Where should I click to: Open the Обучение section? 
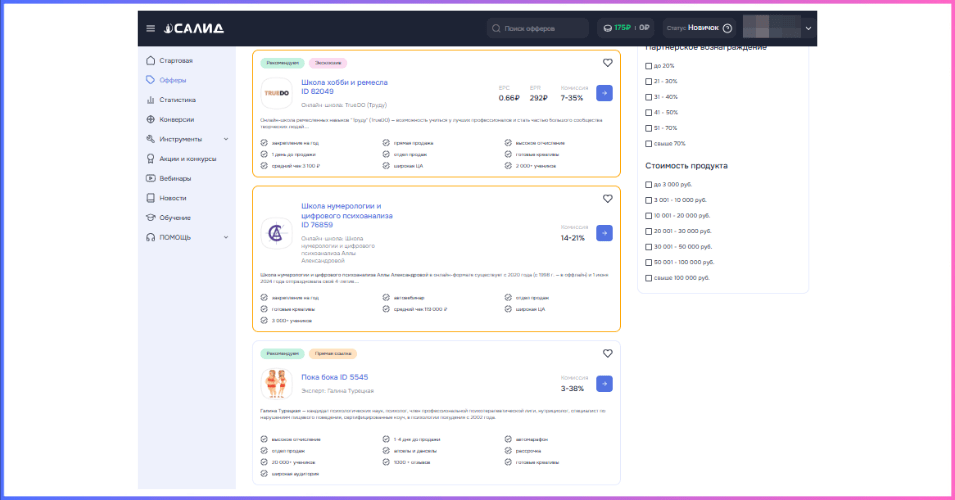point(175,217)
